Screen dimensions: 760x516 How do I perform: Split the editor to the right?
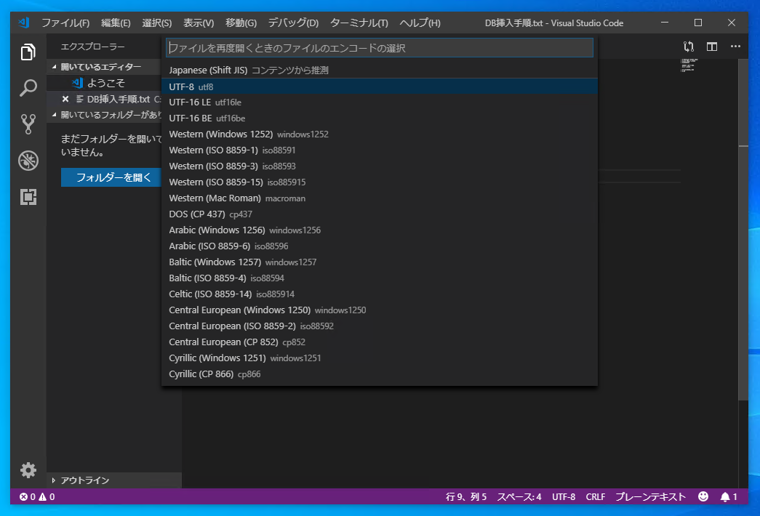pos(712,47)
